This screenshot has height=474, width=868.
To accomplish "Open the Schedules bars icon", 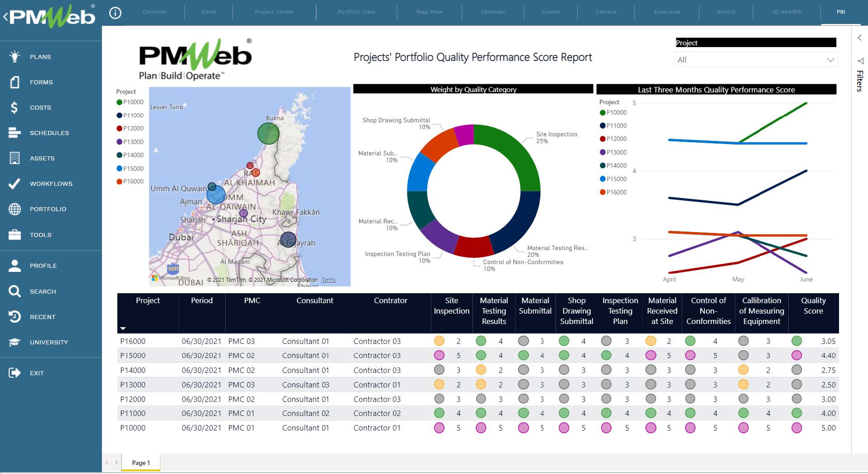I will [14, 133].
